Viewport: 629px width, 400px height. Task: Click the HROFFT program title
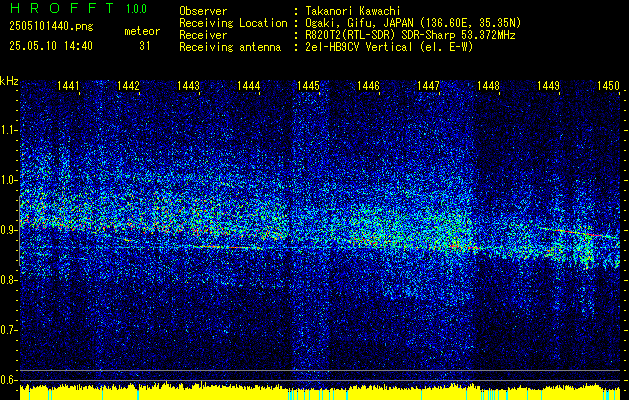(62, 8)
